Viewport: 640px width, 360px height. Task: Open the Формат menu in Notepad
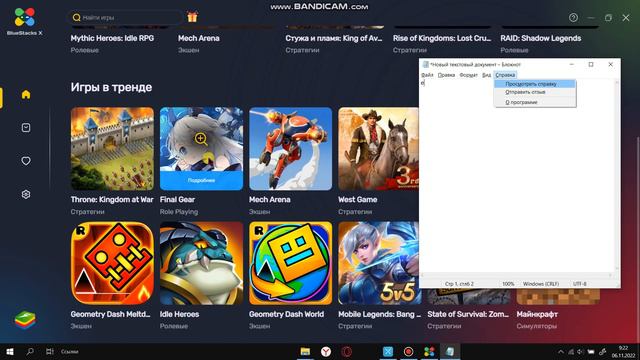[x=468, y=75]
